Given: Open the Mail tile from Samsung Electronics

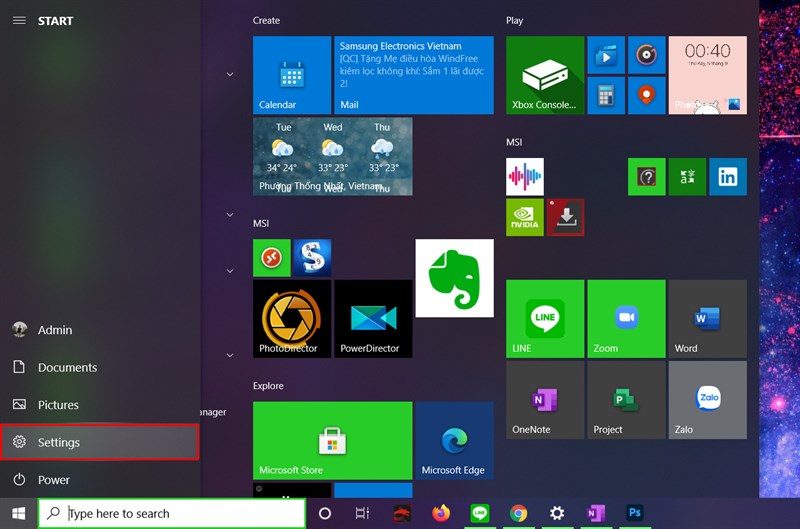Looking at the screenshot, I should pos(414,75).
